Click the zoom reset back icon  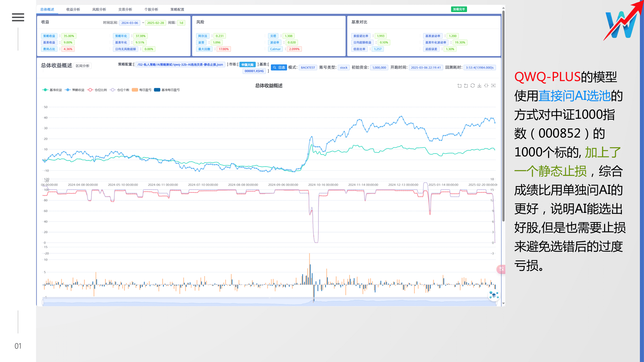coord(466,86)
